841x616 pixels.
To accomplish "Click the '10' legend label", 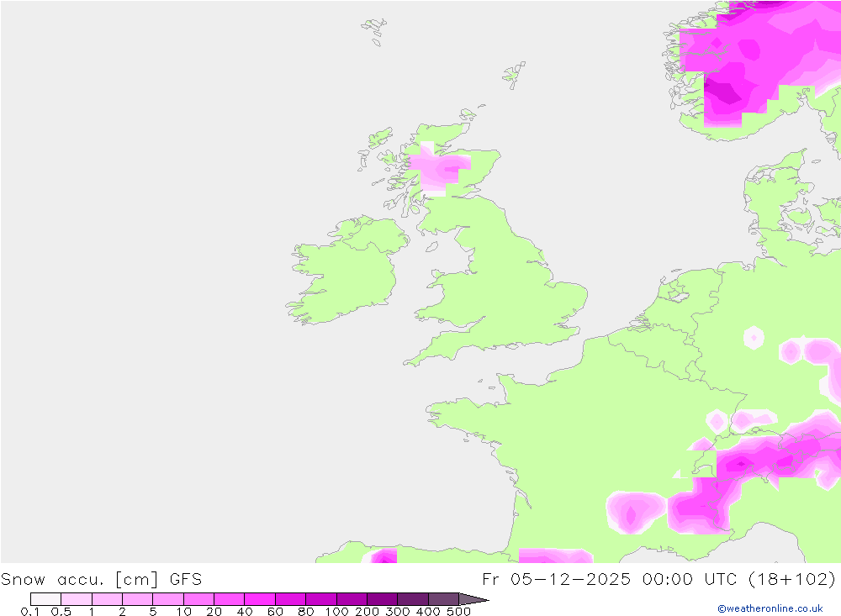I will (184, 611).
